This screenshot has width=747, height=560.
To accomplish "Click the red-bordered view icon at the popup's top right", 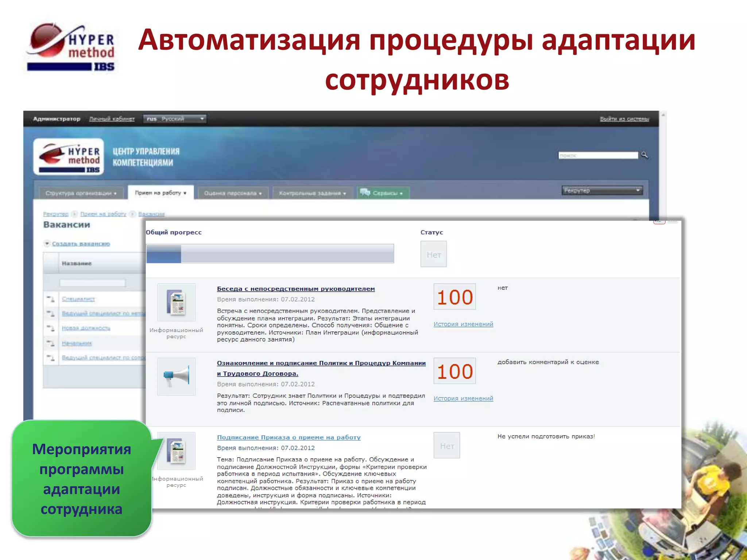I will point(659,221).
